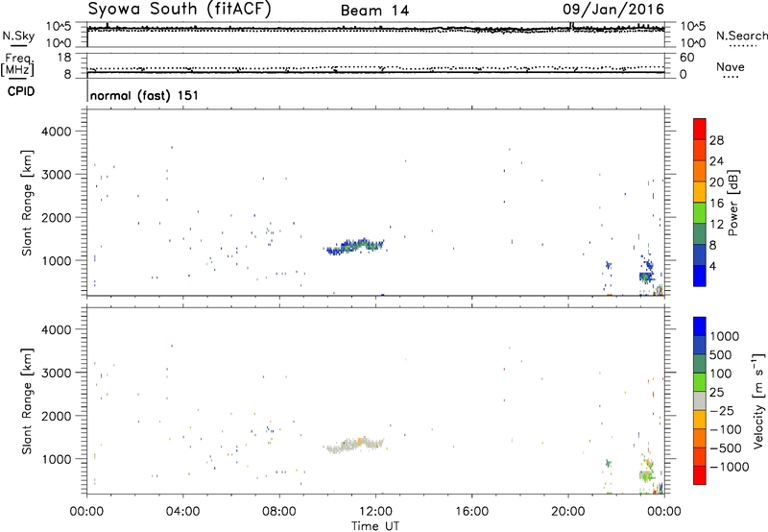
Task: Click the "Power [dB]" colorbar label
Action: [733, 203]
